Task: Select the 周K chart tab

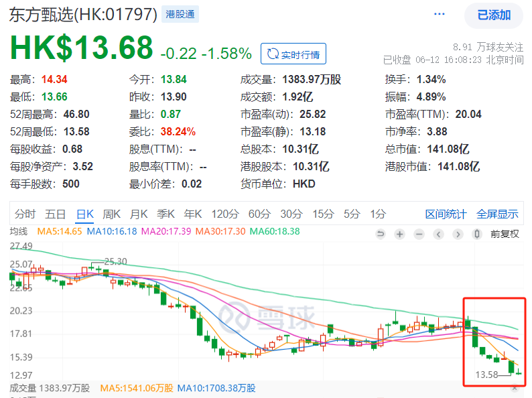Action: coord(112,214)
